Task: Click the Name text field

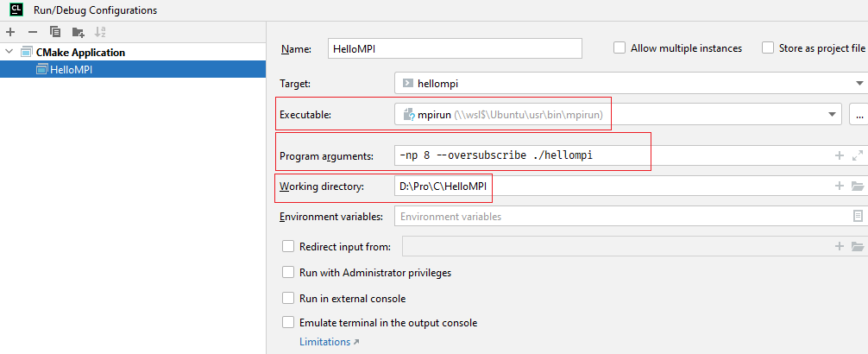Action: 455,48
